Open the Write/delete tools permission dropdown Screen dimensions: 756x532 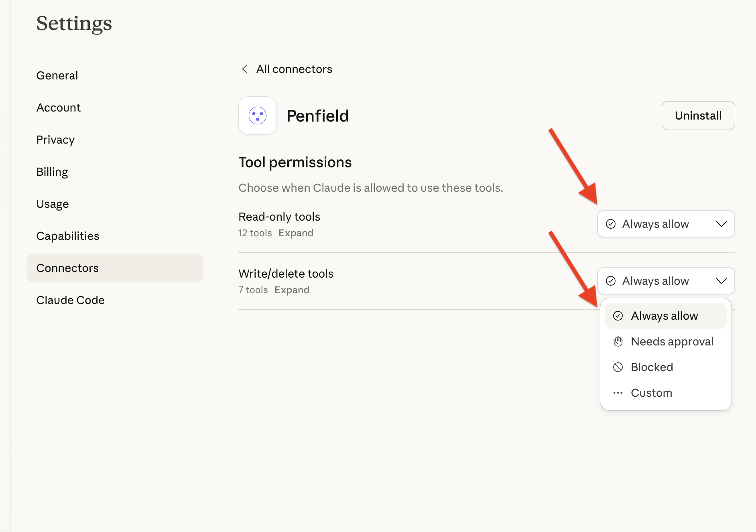click(x=666, y=281)
